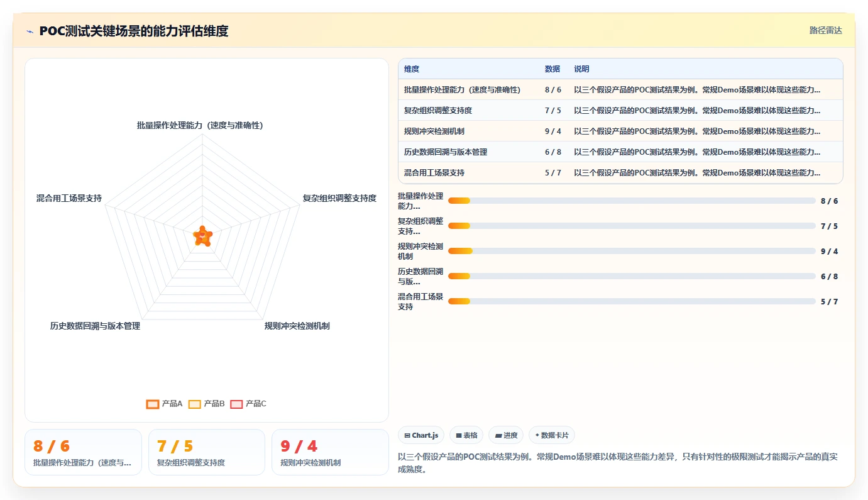Click the 数据 column header
Viewport: 868px width, 500px height.
[552, 69]
